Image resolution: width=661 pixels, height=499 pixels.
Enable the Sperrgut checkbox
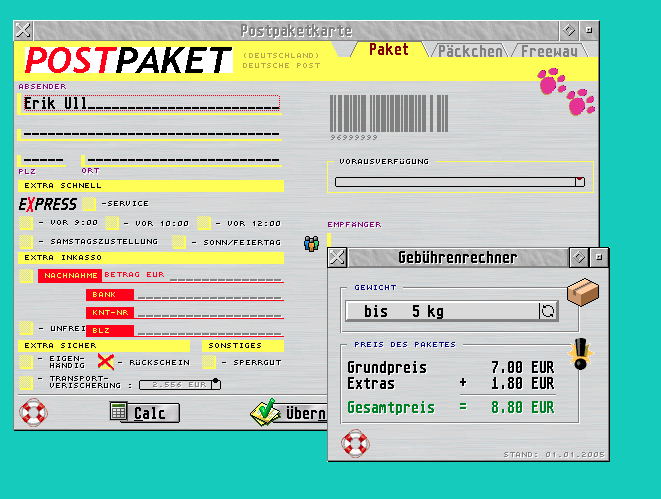pos(209,362)
